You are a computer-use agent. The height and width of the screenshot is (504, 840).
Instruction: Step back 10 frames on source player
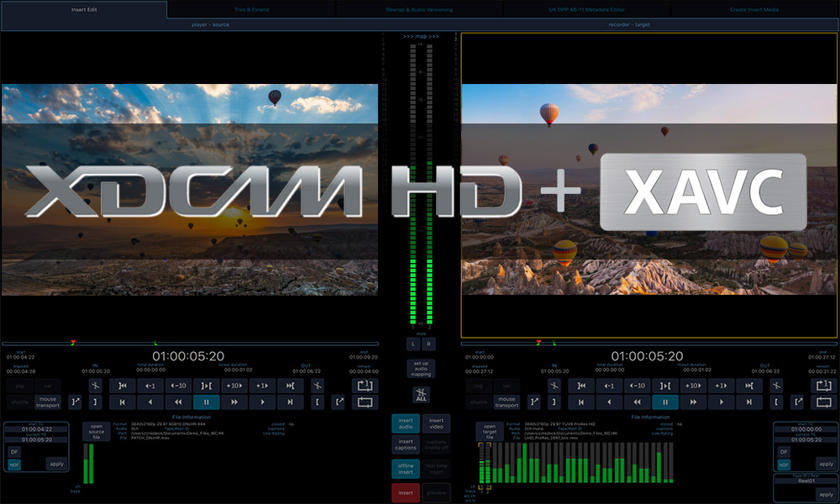[178, 386]
